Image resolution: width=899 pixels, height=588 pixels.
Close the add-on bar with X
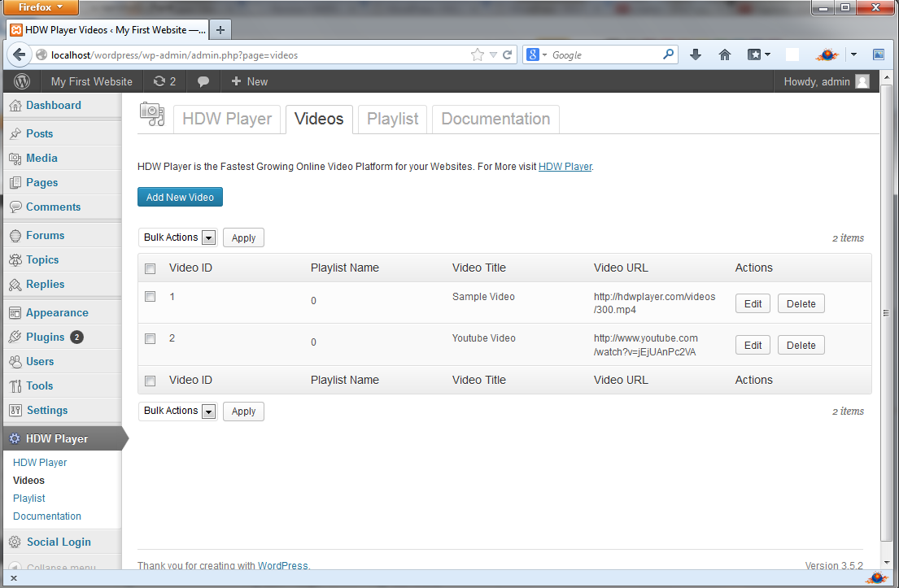click(x=14, y=578)
